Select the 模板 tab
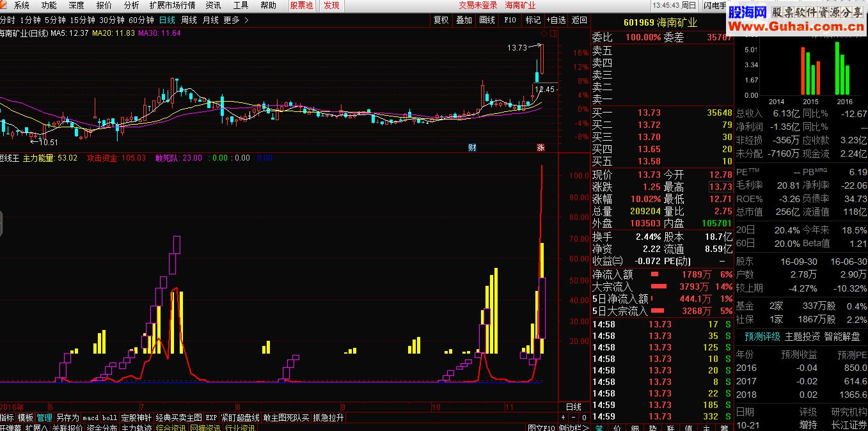868x431 pixels. coord(26,418)
